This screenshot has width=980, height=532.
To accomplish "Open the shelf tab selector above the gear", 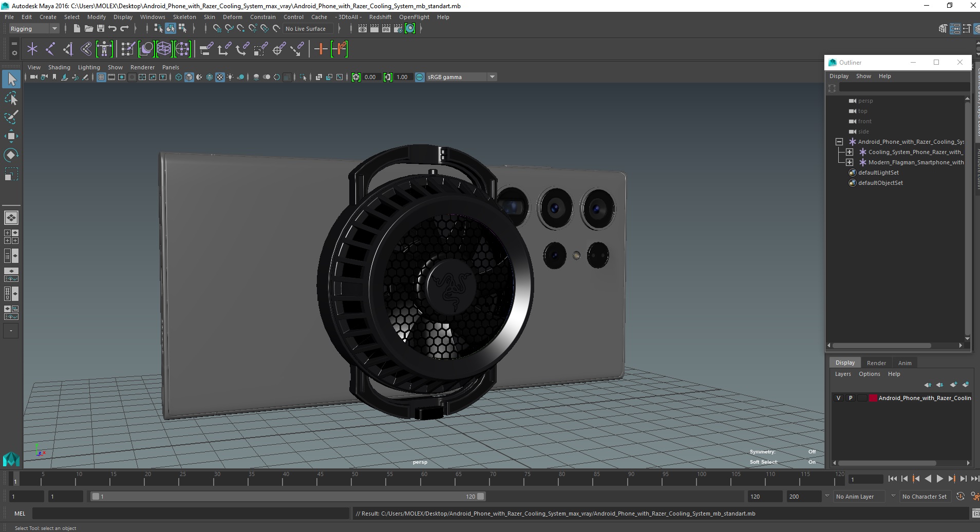I will coord(14,44).
